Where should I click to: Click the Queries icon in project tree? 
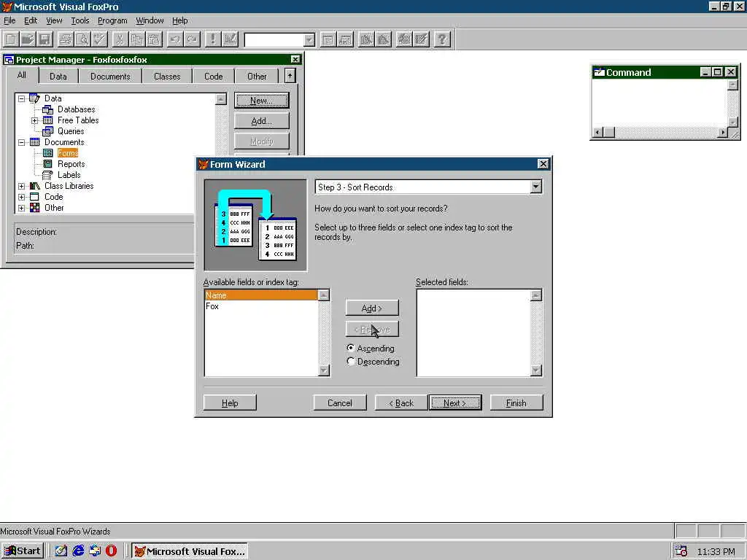(x=47, y=131)
